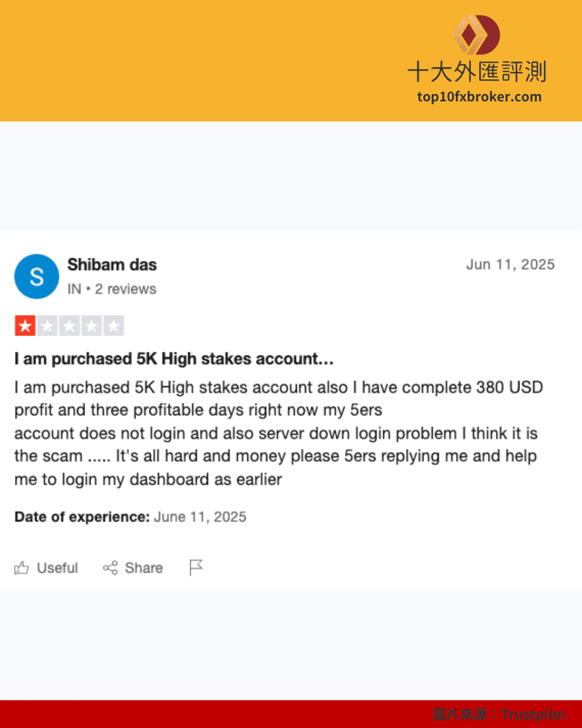Click the Share network icon
582x728 pixels.
click(110, 568)
